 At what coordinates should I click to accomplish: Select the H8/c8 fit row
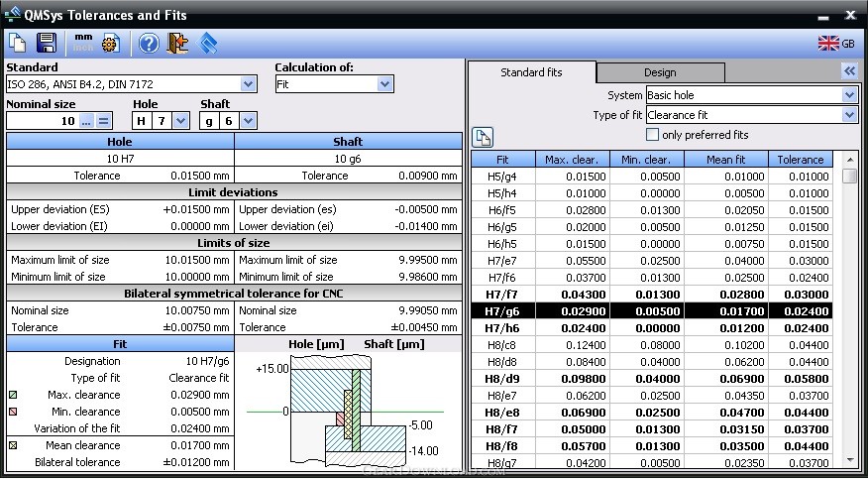click(x=652, y=345)
